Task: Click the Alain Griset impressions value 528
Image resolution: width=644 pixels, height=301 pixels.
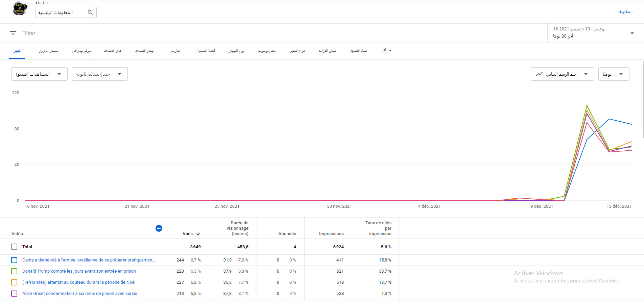Action: [340, 294]
